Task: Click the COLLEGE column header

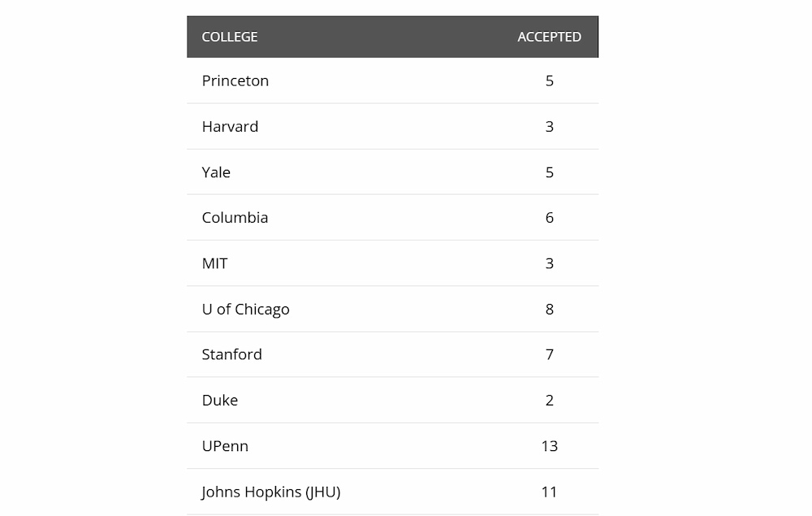Action: [230, 37]
